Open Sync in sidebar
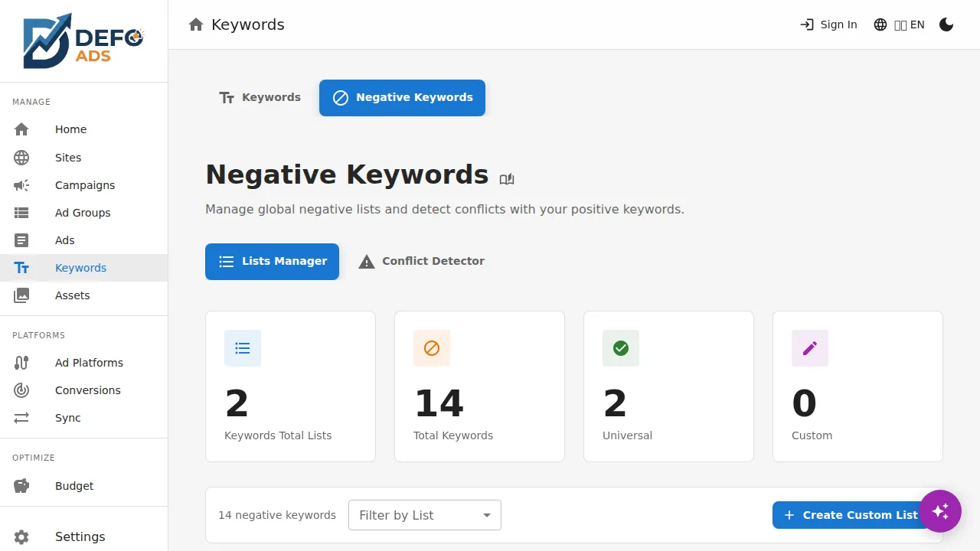The image size is (980, 551). click(x=83, y=418)
